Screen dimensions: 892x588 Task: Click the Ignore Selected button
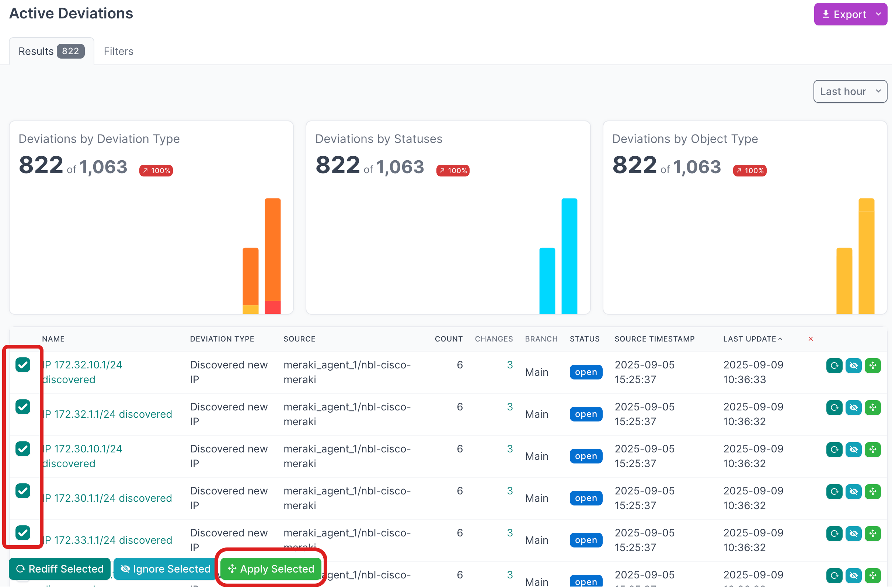[x=165, y=568]
